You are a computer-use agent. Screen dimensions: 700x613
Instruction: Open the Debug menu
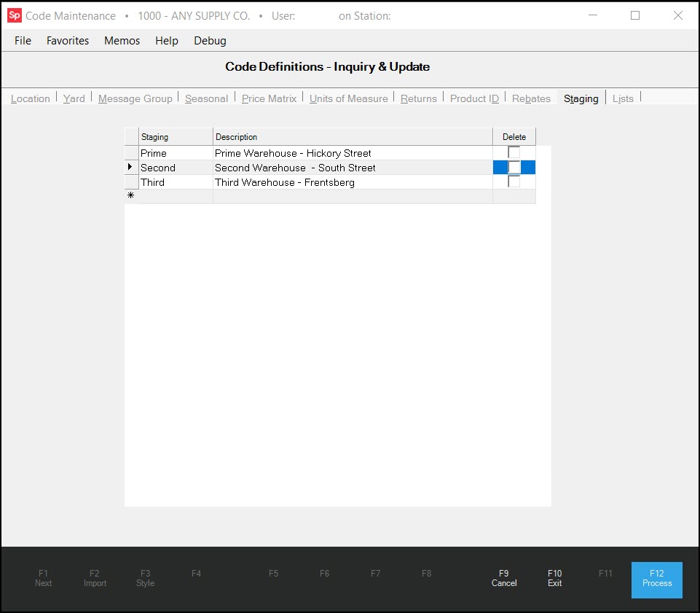tap(209, 41)
